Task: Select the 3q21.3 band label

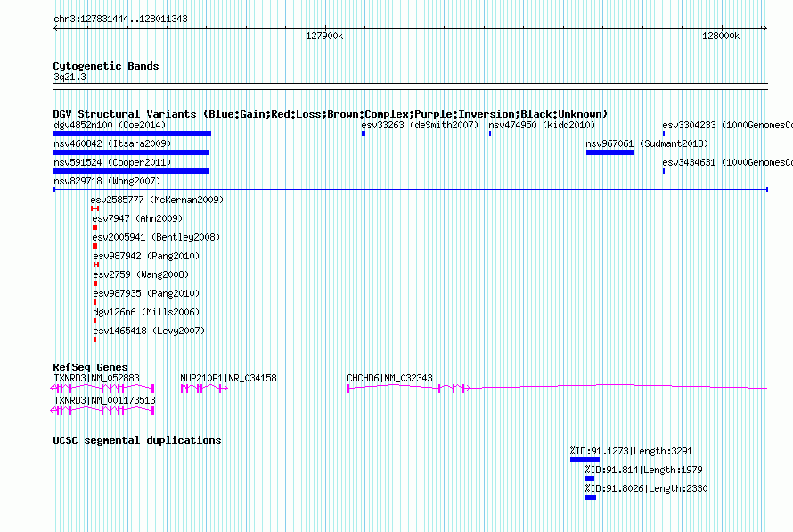Action: 69,77
